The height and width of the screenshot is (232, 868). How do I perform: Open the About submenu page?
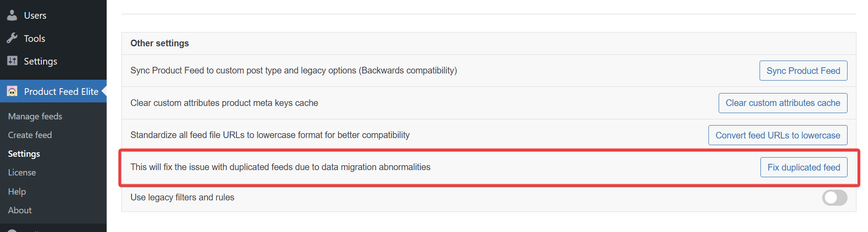coord(20,210)
